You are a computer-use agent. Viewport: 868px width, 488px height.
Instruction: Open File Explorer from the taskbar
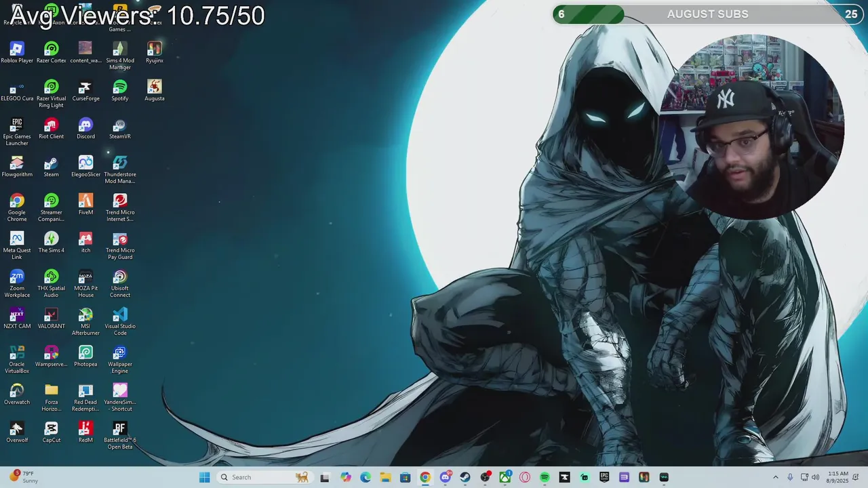pos(385,477)
